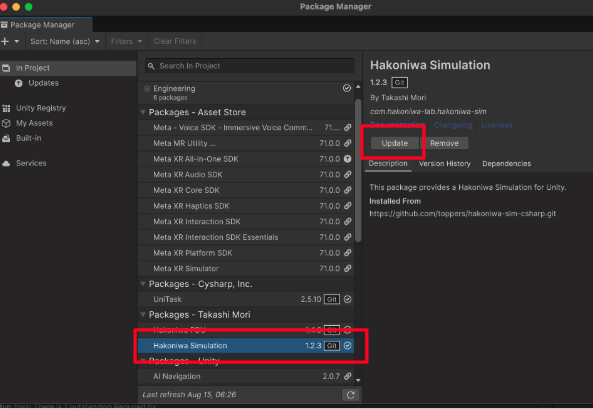Collapse Packages - Takashi Mori group
This screenshot has width=593, height=409.
tap(143, 314)
